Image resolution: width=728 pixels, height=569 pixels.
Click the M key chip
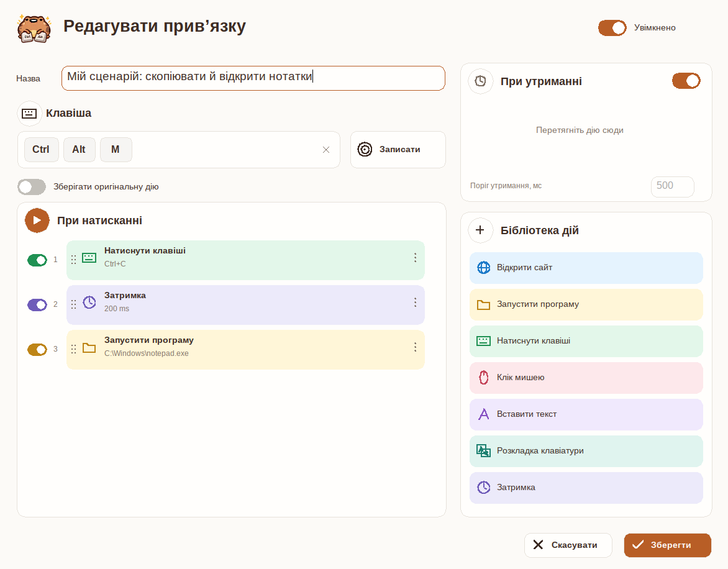coord(116,150)
